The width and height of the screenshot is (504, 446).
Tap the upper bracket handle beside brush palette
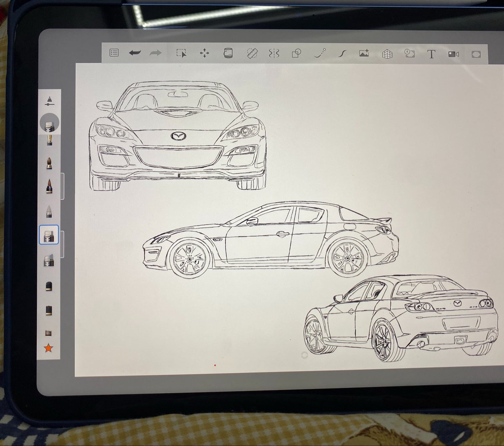(x=63, y=186)
